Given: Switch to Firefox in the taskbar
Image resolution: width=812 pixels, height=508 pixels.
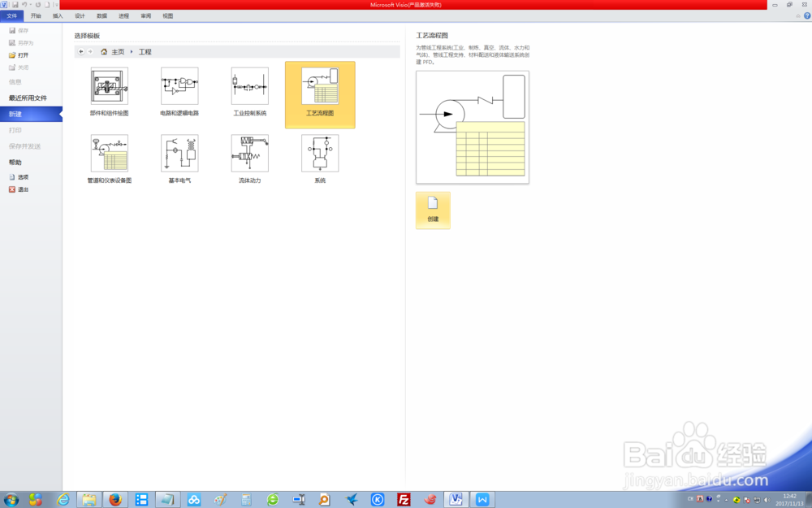Looking at the screenshot, I should coord(115,500).
